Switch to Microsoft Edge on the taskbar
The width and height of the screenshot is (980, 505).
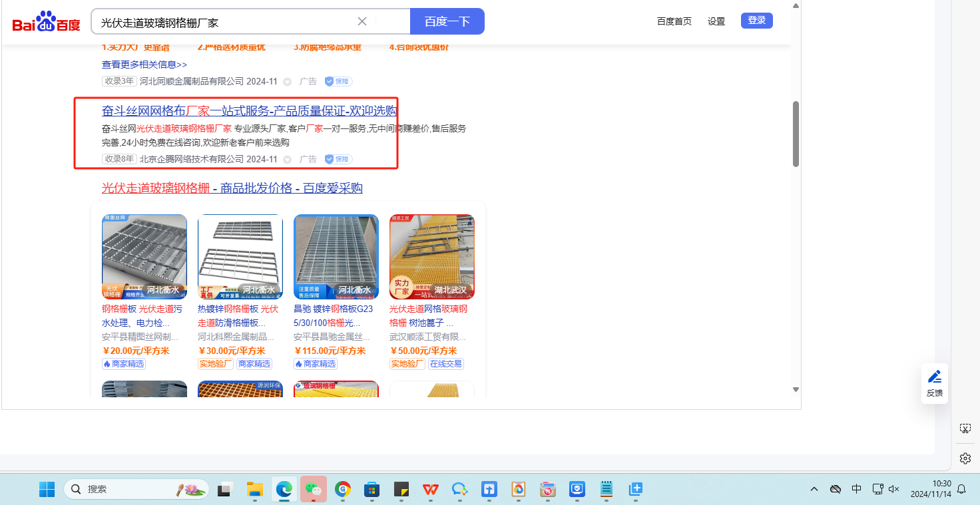284,489
